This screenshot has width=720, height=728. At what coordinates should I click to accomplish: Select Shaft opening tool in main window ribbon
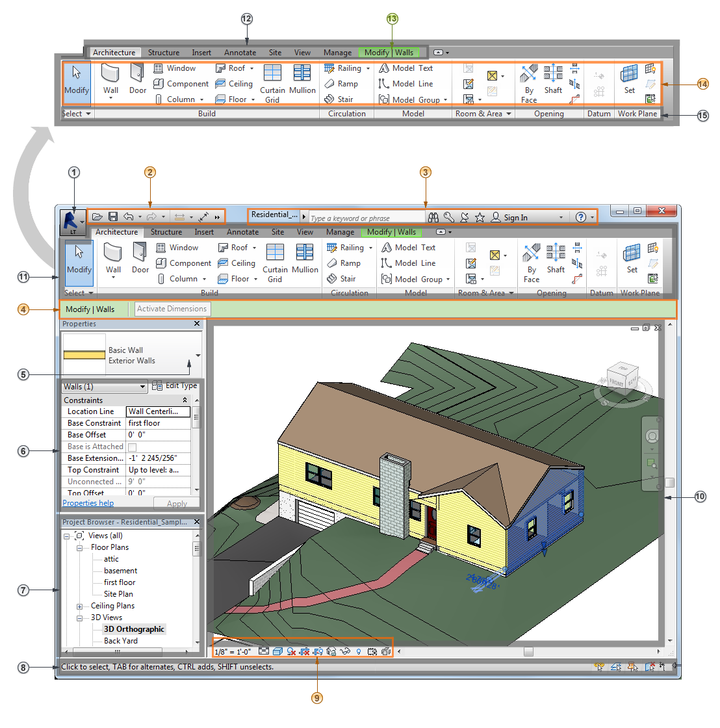pyautogui.click(x=556, y=258)
